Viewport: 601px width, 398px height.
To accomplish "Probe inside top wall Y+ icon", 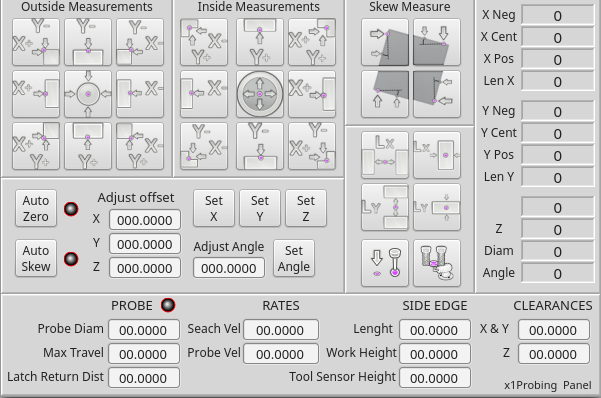I will coord(260,42).
